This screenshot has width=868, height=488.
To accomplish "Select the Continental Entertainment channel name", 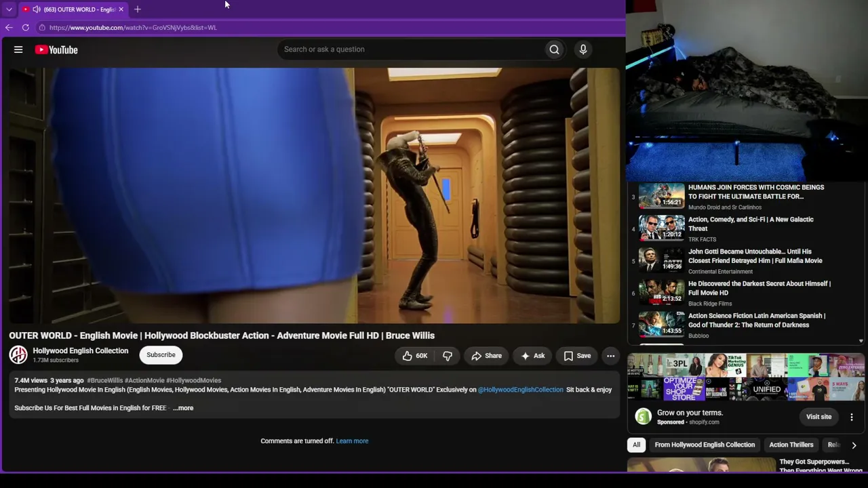I will 720,272.
